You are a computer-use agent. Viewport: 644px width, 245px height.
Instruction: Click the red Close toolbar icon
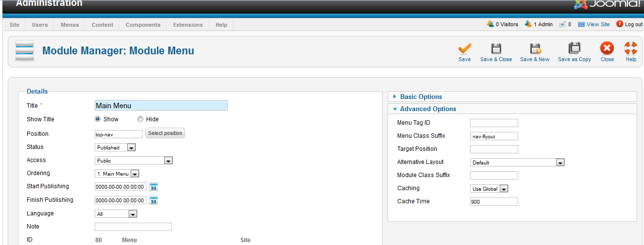point(607,49)
